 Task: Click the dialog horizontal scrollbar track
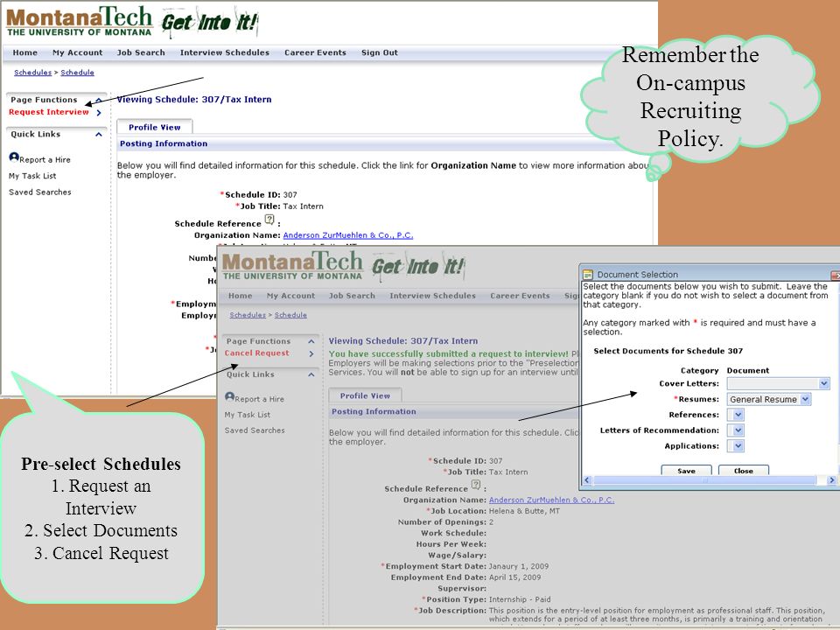click(x=710, y=480)
